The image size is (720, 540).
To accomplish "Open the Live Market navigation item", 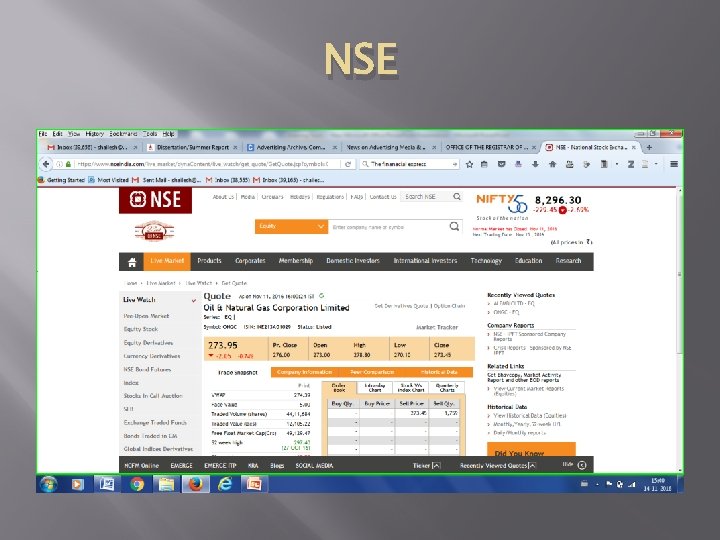I will tap(167, 261).
